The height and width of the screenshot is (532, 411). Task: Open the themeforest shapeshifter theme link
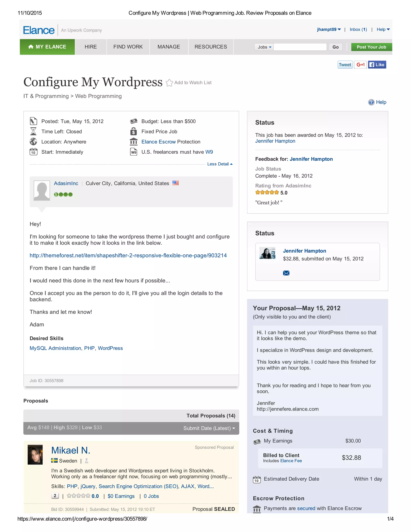tap(128, 256)
